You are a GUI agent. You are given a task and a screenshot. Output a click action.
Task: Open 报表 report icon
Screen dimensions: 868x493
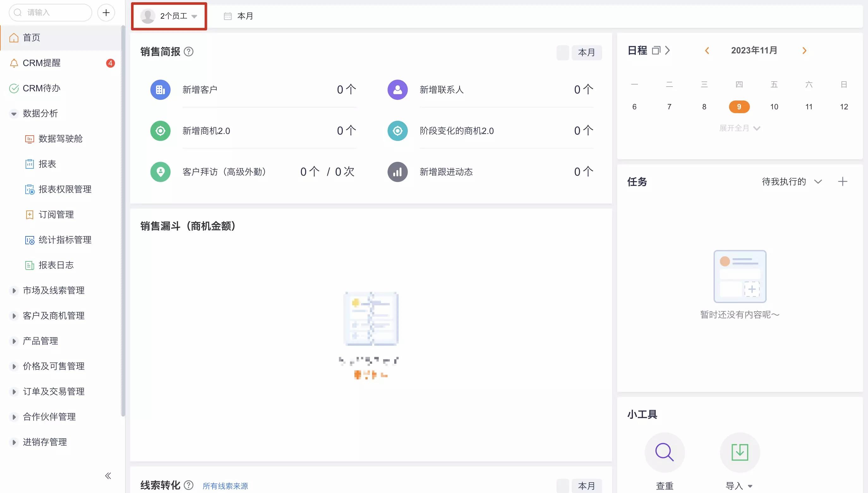pos(30,164)
